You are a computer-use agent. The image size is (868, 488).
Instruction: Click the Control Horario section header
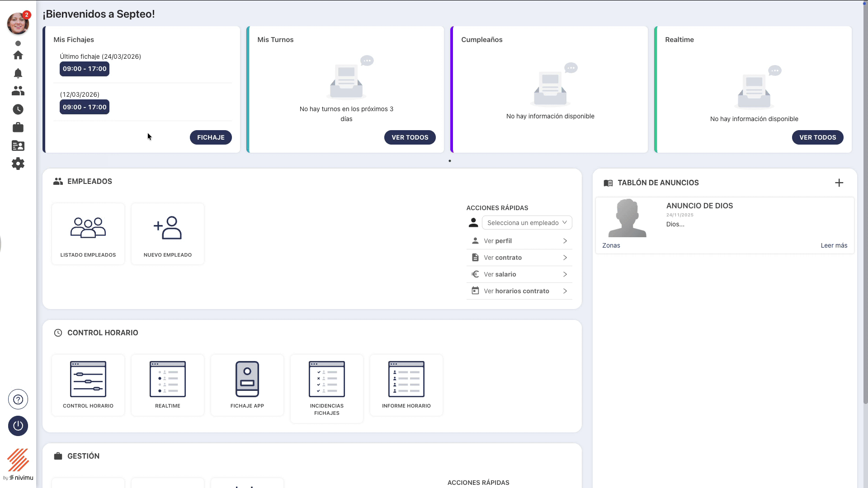point(103,333)
